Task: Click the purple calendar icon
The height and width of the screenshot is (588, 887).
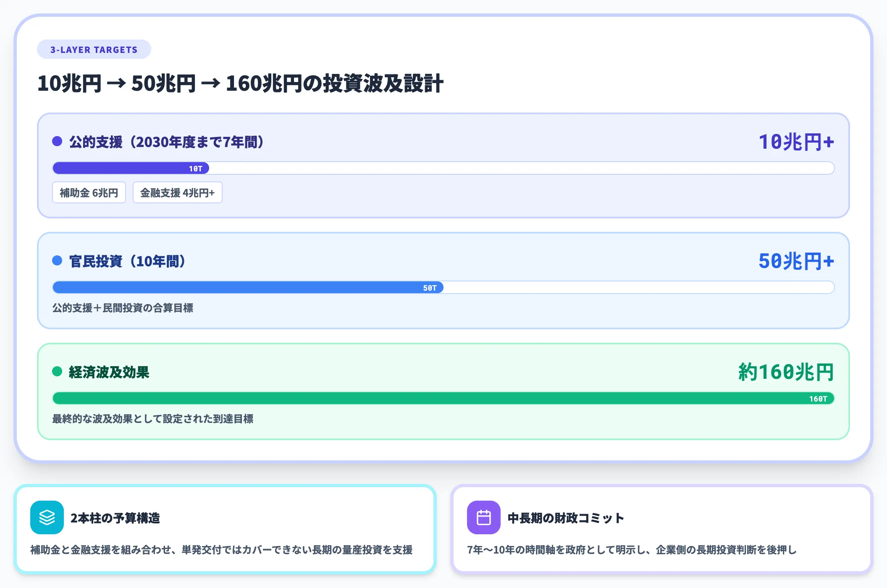Action: (x=484, y=517)
